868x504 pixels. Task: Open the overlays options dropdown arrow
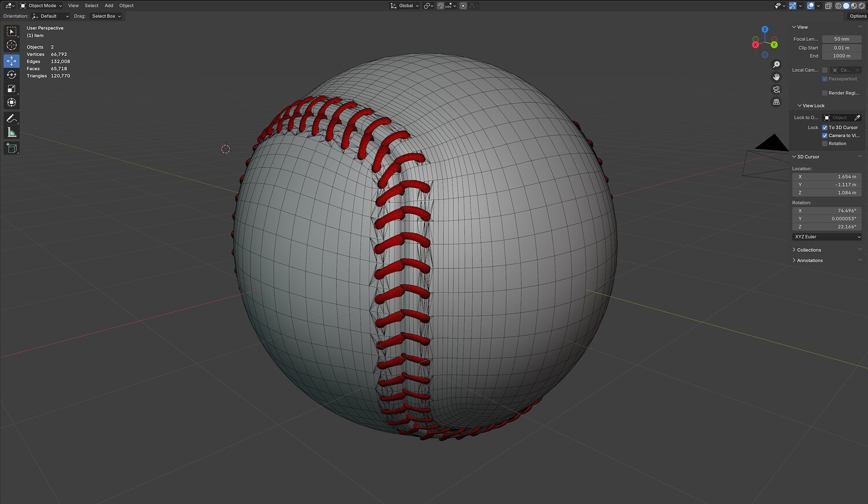(x=818, y=6)
